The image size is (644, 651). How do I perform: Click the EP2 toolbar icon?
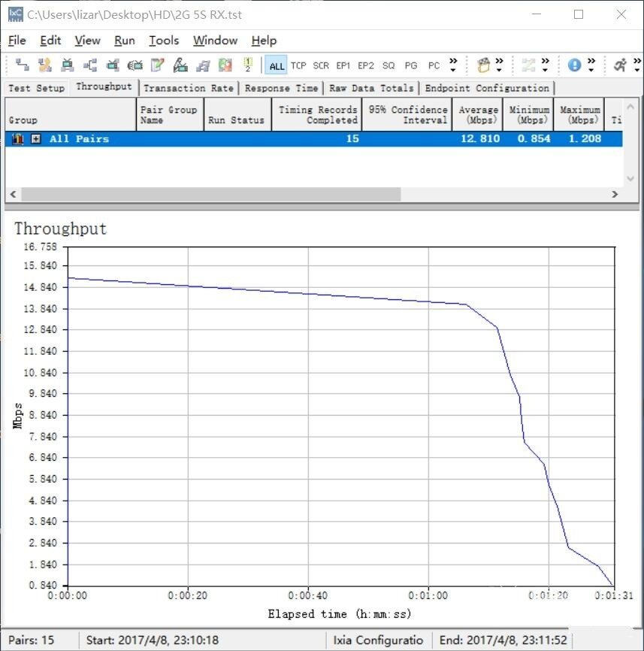[366, 65]
